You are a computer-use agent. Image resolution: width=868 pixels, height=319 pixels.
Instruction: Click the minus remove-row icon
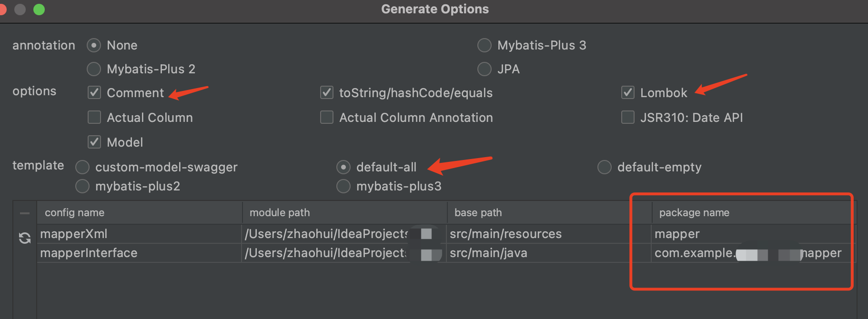pos(25,213)
